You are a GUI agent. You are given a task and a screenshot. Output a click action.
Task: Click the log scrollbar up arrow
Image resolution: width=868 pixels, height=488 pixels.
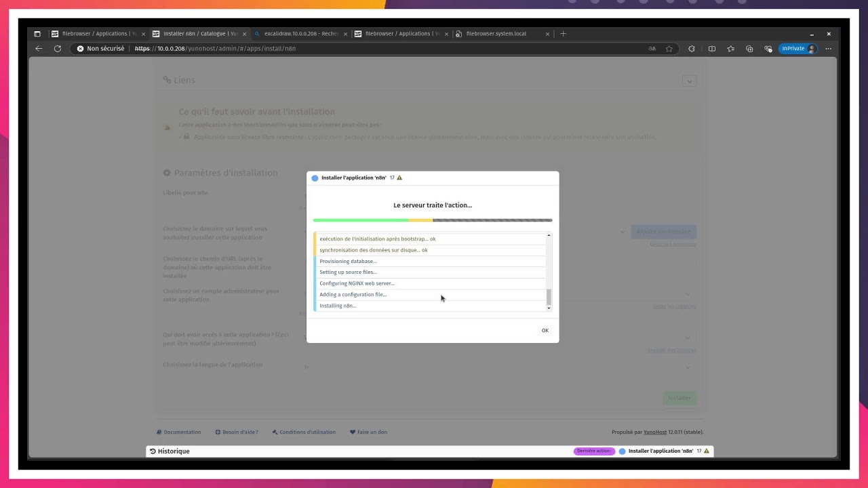549,235
